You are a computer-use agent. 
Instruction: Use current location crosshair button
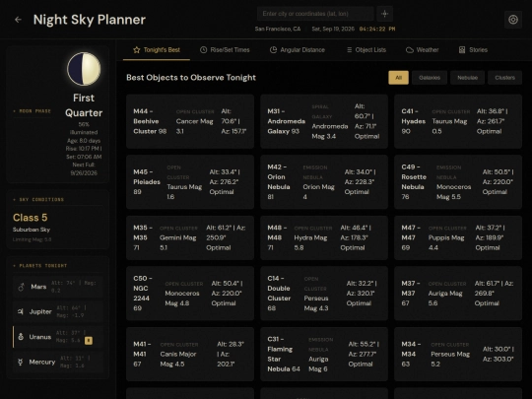(384, 14)
